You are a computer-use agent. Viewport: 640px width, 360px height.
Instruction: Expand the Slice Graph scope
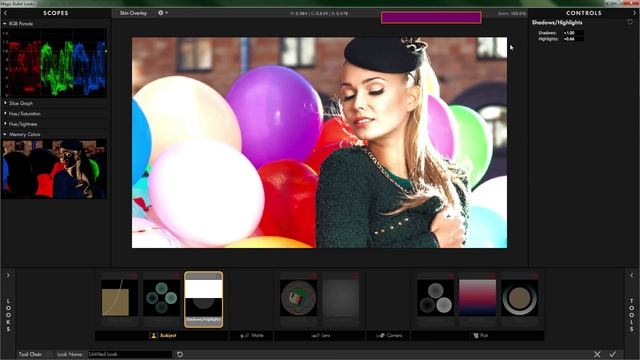click(x=5, y=103)
